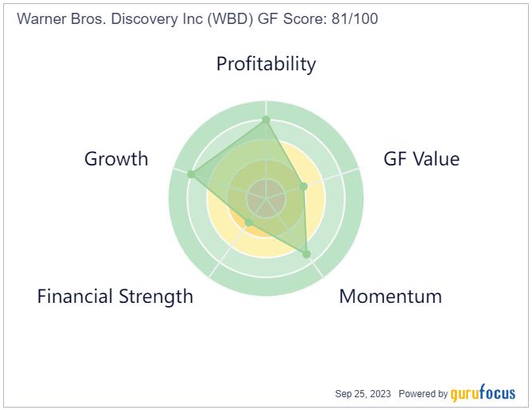Click the Profitability data point on radar
The image size is (532, 410).
pyautogui.click(x=266, y=120)
